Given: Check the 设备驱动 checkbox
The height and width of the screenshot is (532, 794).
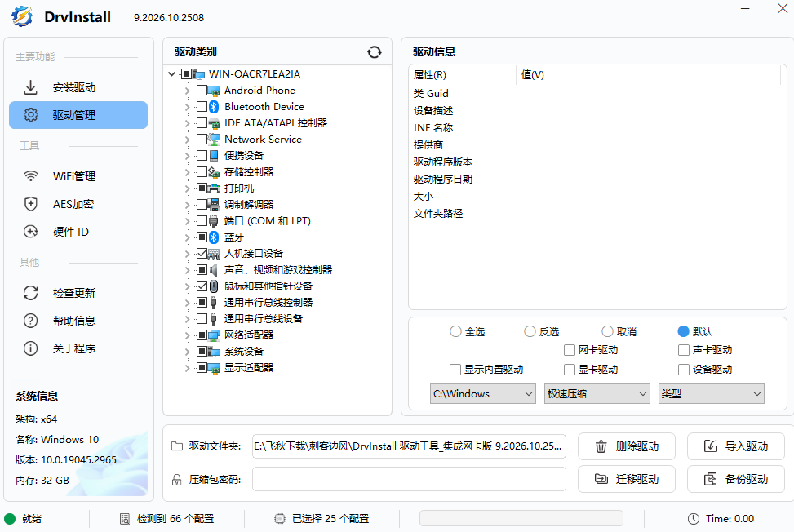Looking at the screenshot, I should (684, 370).
